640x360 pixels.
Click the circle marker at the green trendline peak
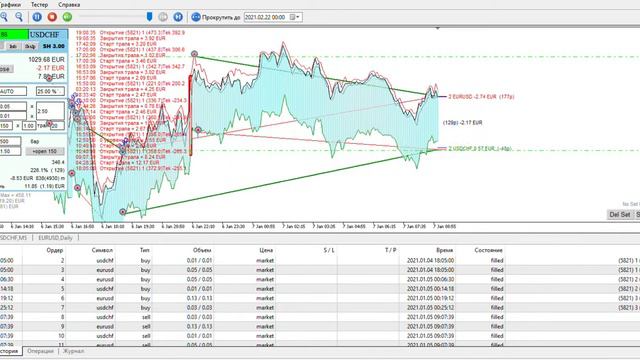pos(194,54)
